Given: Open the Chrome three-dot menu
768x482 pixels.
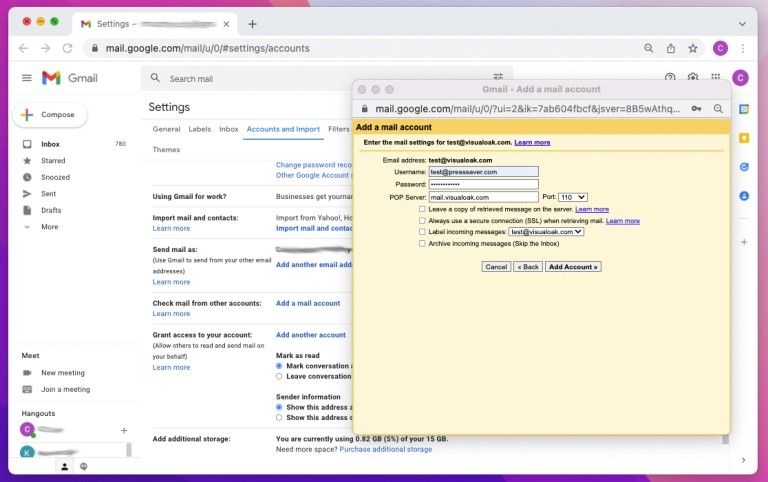Looking at the screenshot, I should click(x=743, y=48).
